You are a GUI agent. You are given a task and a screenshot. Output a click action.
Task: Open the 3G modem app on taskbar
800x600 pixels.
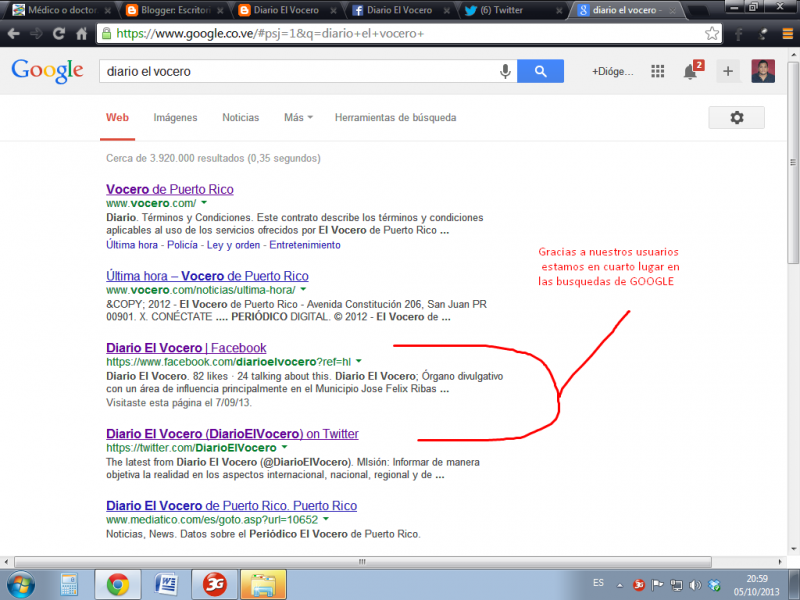[x=214, y=585]
